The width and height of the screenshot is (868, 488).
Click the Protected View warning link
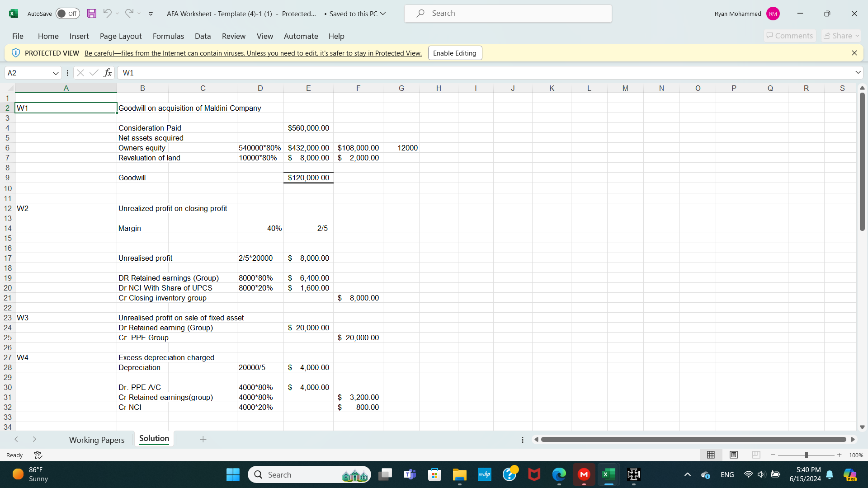coord(253,53)
